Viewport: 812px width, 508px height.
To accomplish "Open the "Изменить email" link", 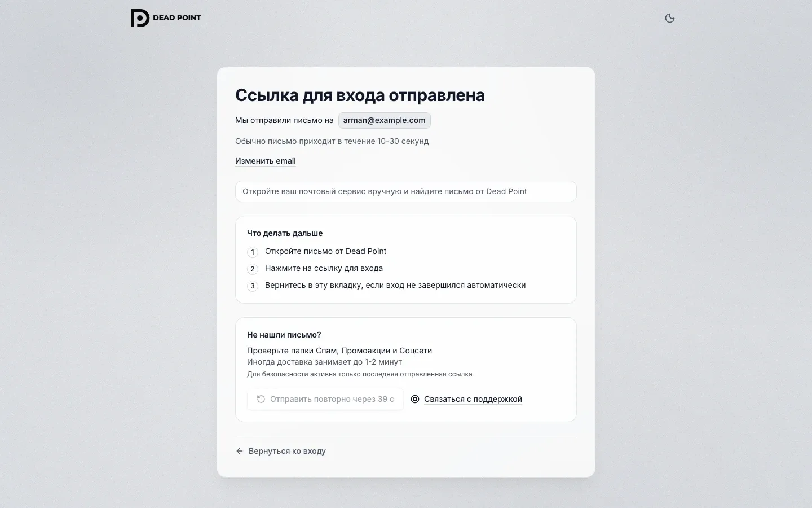I will click(x=266, y=161).
